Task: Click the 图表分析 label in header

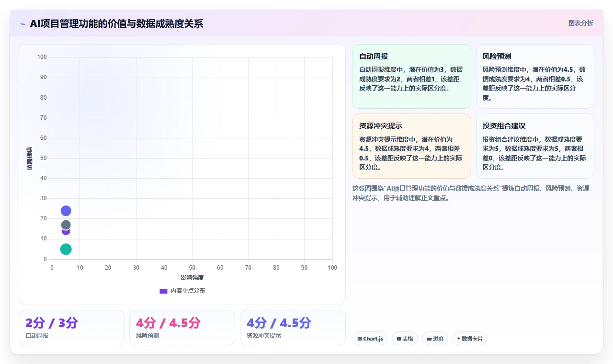Action: click(x=580, y=23)
